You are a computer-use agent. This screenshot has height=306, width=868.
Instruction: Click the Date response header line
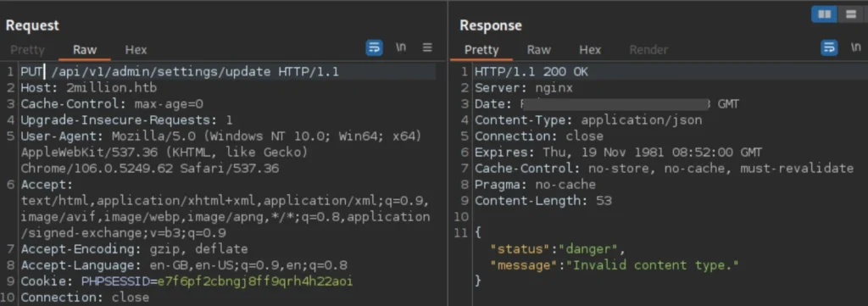click(607, 104)
